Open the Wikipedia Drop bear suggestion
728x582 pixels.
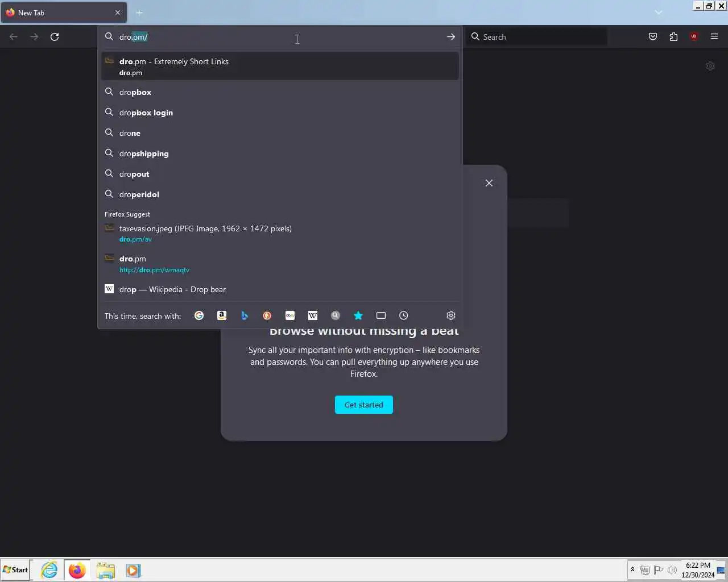280,289
